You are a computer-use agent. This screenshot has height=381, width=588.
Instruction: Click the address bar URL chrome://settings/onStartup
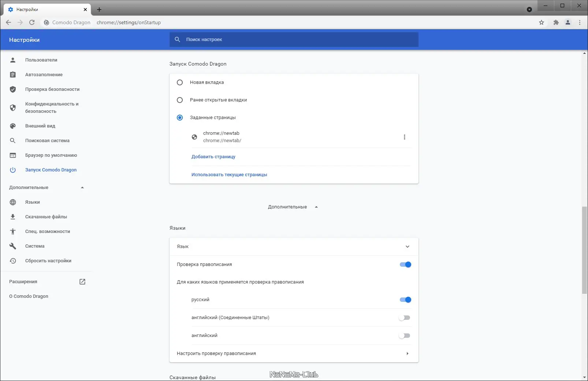(x=129, y=22)
